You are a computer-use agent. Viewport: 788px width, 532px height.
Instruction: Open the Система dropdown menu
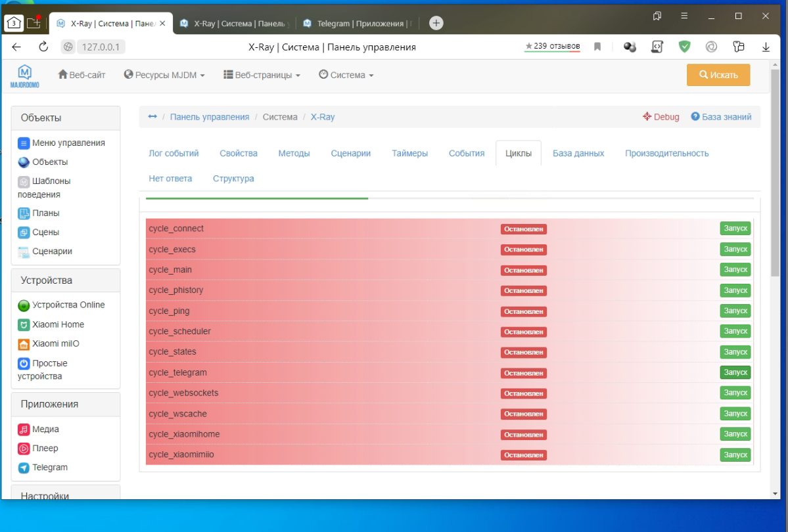coord(346,75)
